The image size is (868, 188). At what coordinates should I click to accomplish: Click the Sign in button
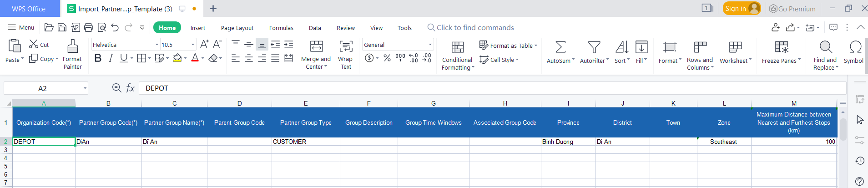pyautogui.click(x=742, y=8)
